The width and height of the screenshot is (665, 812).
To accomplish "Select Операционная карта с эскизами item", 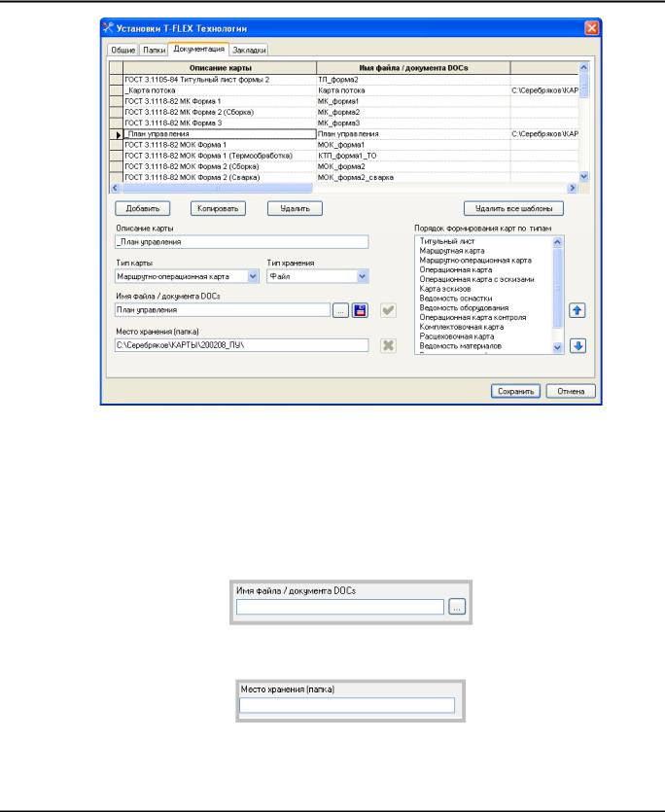I will point(477,279).
